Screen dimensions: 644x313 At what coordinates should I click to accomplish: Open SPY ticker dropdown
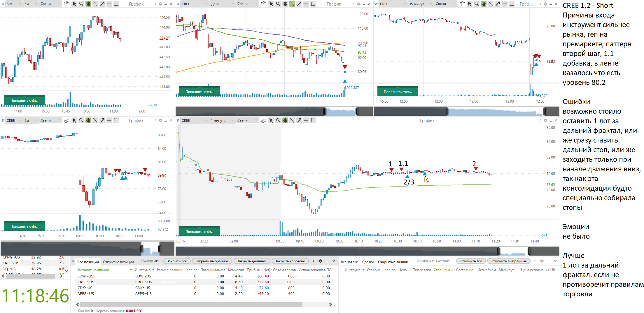13,4
